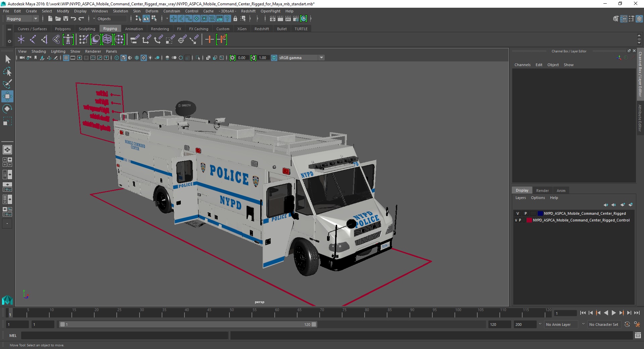Open the Channels menu in Channel Box

(522, 65)
